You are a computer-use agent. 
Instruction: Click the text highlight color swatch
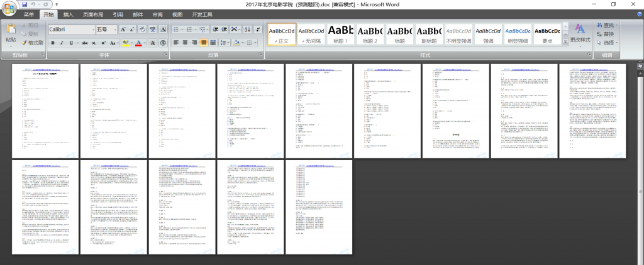pyautogui.click(x=126, y=43)
